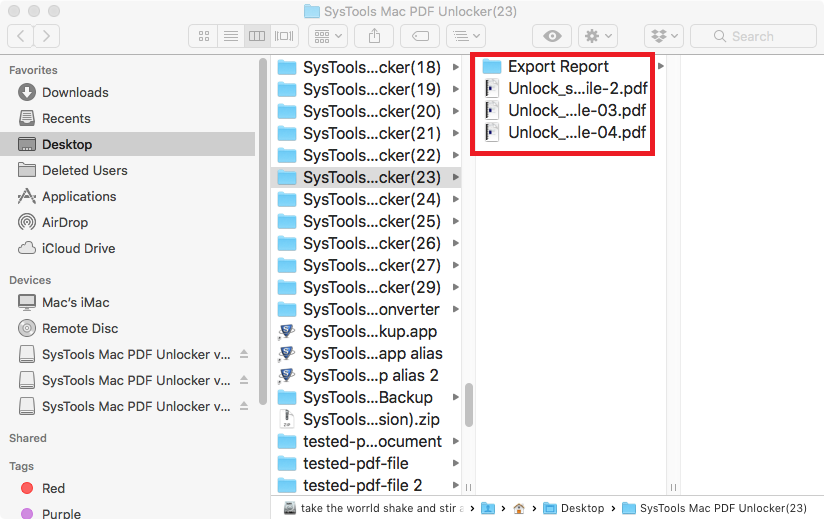Select the SysTools...sion).zip archive icon
Viewport: 824px width, 519px height.
[286, 419]
